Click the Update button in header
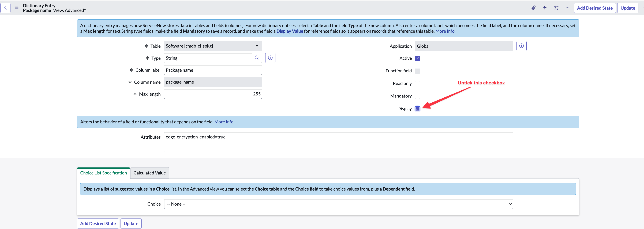 click(x=627, y=8)
